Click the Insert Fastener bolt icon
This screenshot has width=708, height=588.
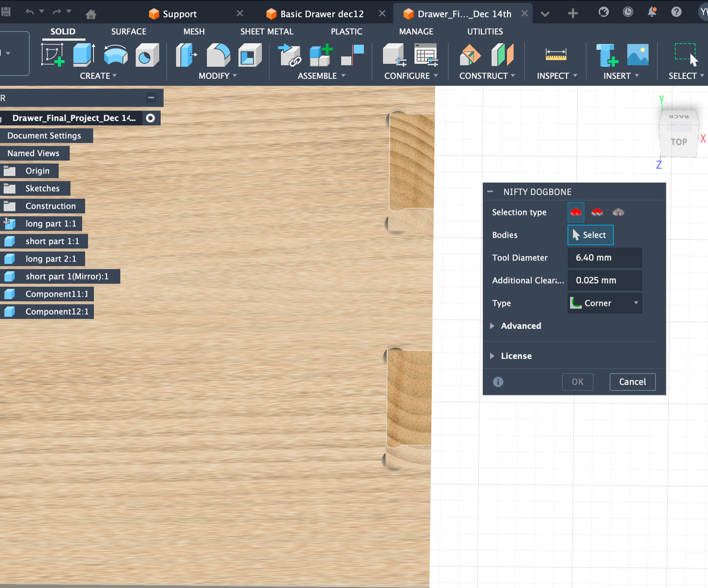tap(606, 55)
